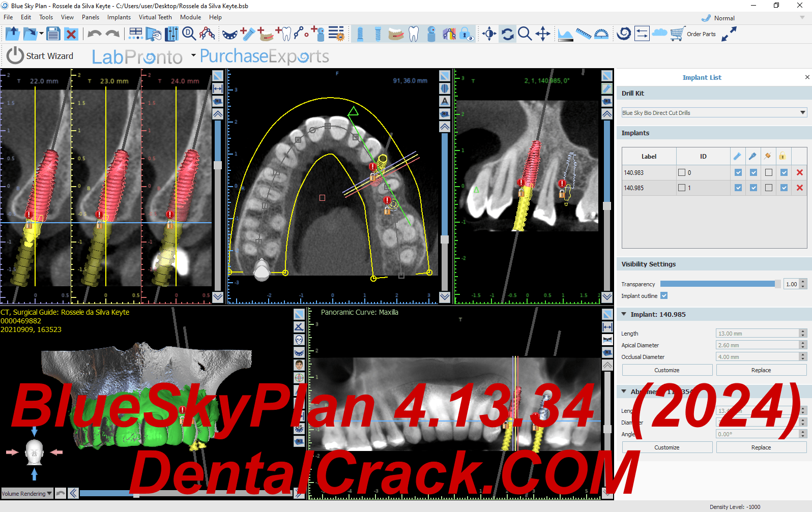Viewport: 812px width, 512px height.
Task: Click the cloud icon in the toolbar
Action: [659, 33]
